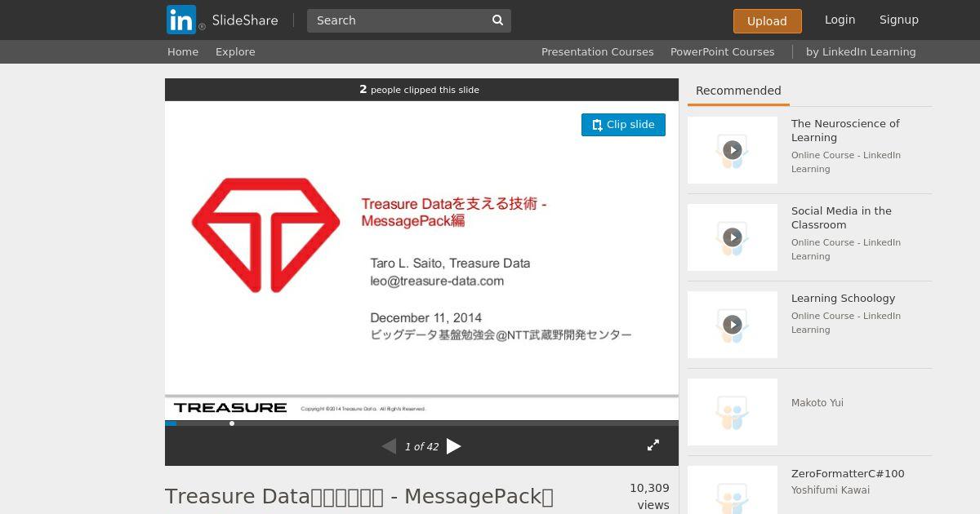980x514 pixels.
Task: Click the Upload button
Action: [767, 21]
